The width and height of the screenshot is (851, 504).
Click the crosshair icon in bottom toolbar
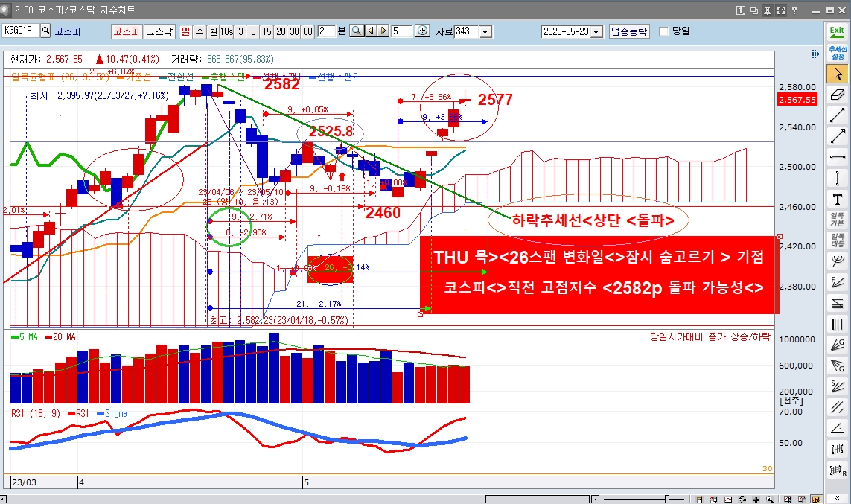(756, 499)
